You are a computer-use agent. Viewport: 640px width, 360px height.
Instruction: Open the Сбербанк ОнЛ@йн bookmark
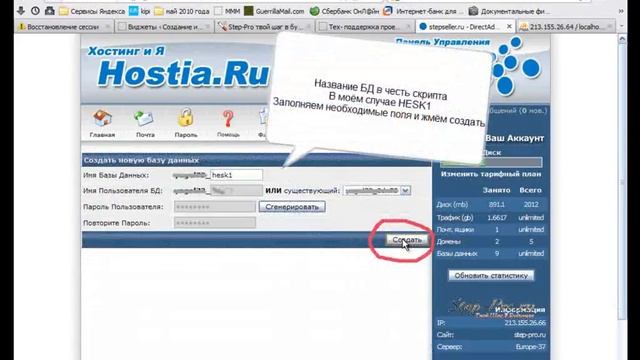[x=344, y=11]
